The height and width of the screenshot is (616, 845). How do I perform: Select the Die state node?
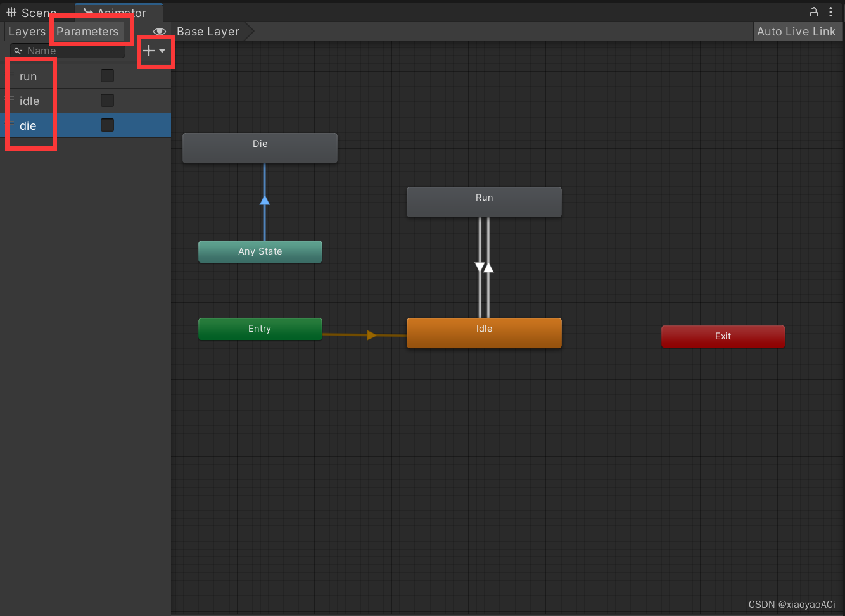click(x=260, y=148)
